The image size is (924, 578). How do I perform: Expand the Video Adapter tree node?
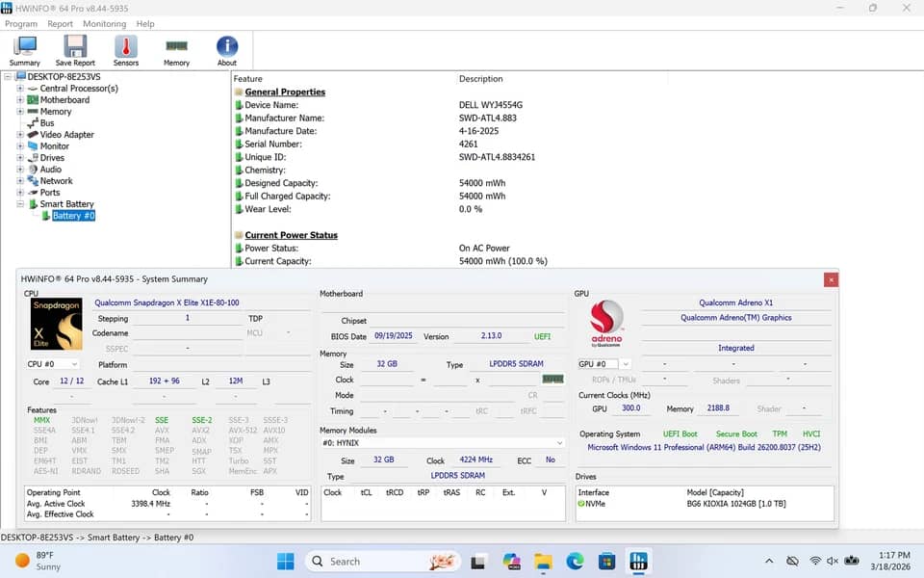pyautogui.click(x=20, y=135)
